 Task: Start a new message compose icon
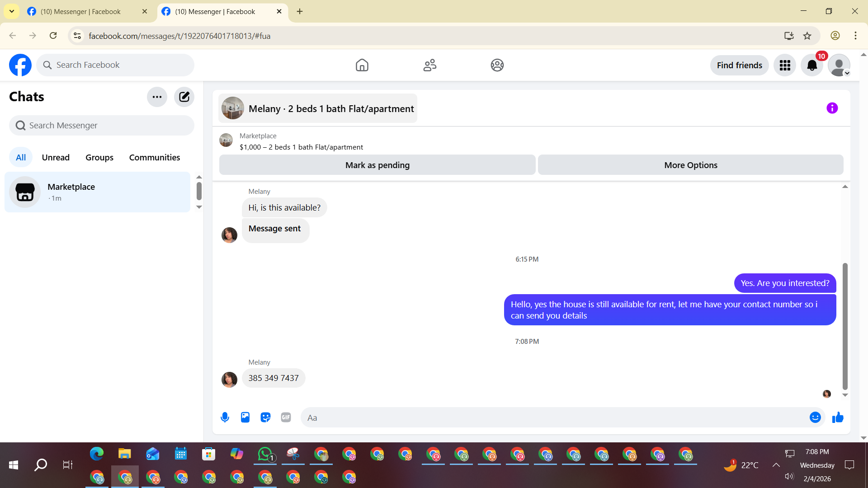[x=184, y=97]
